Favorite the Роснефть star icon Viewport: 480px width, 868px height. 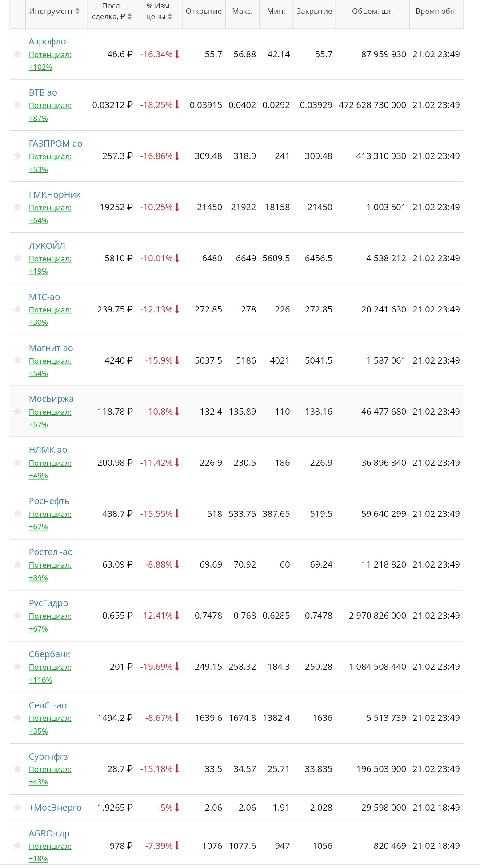pos(18,514)
